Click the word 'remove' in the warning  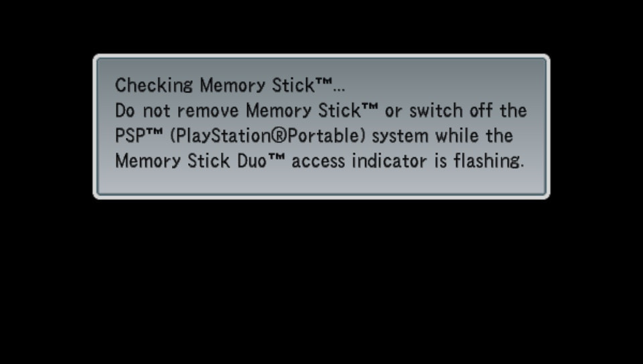(208, 112)
